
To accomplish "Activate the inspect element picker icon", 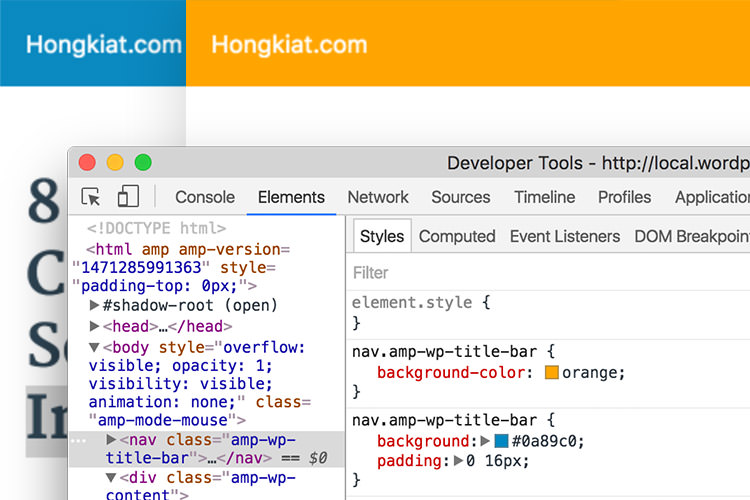I will [91, 197].
